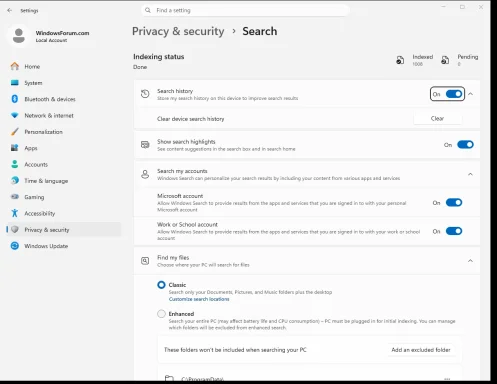Viewport: 497px width, 384px height.
Task: Open Time & language settings
Action: click(x=64, y=180)
